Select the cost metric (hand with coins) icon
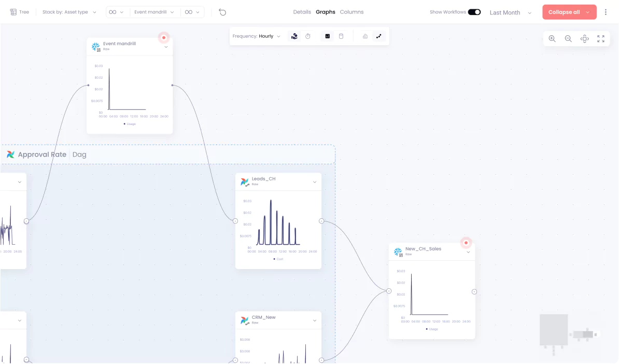Screen dimensions: 619x364 tap(294, 36)
